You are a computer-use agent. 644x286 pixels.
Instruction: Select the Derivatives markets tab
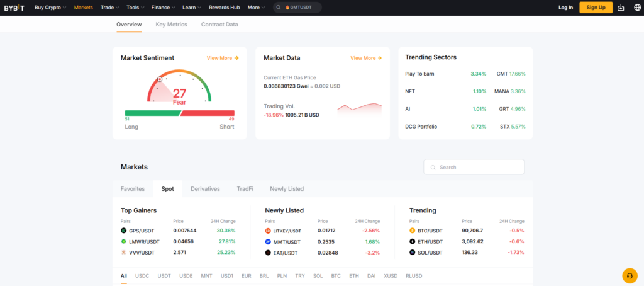click(205, 189)
